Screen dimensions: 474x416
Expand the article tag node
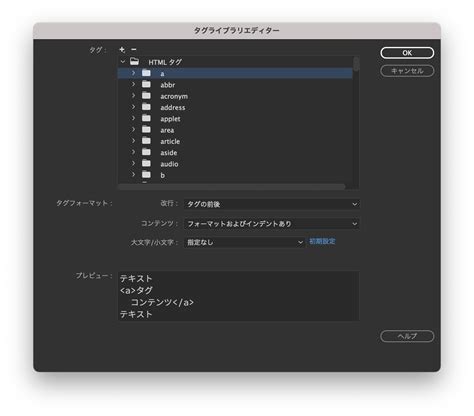[x=133, y=141]
